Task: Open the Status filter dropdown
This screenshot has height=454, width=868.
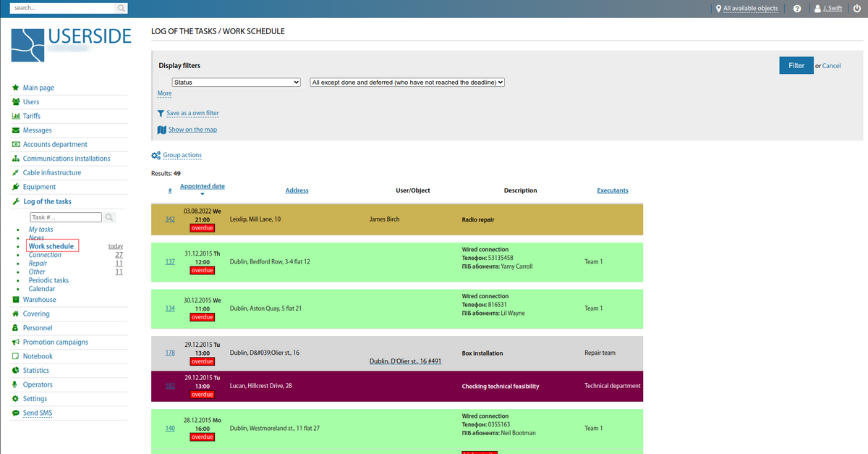Action: (236, 82)
